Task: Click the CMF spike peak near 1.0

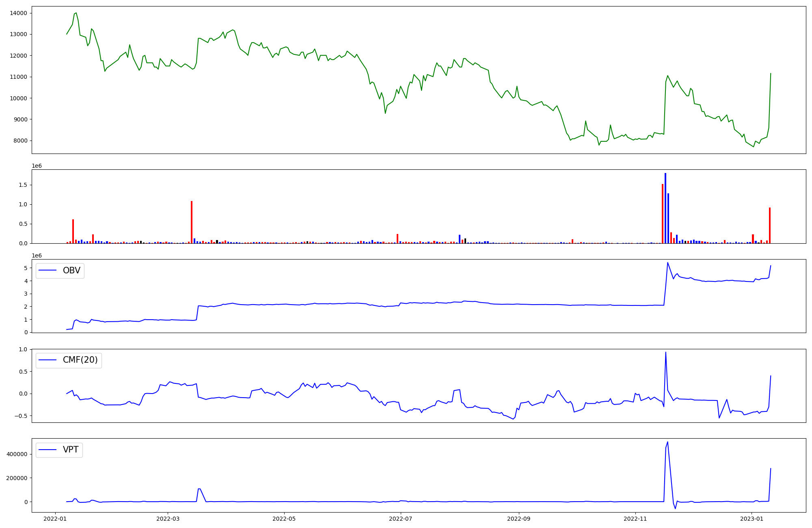Action: pyautogui.click(x=665, y=352)
